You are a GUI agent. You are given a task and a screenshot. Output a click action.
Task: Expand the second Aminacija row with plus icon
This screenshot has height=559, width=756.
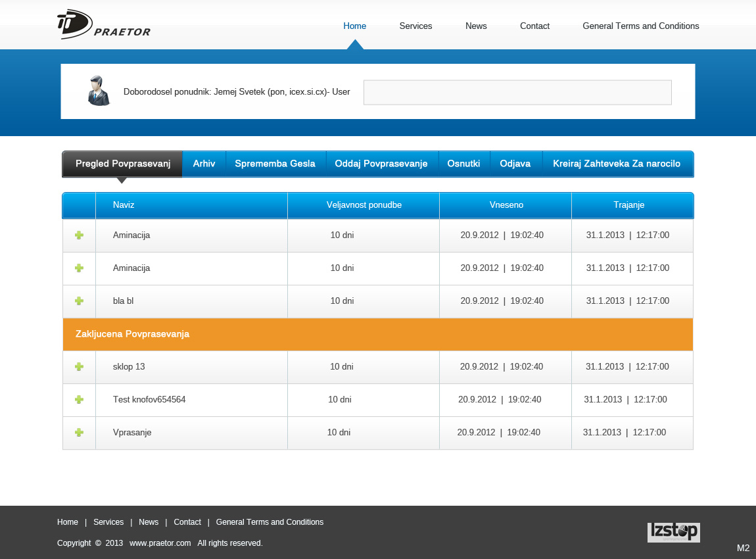coord(79,268)
